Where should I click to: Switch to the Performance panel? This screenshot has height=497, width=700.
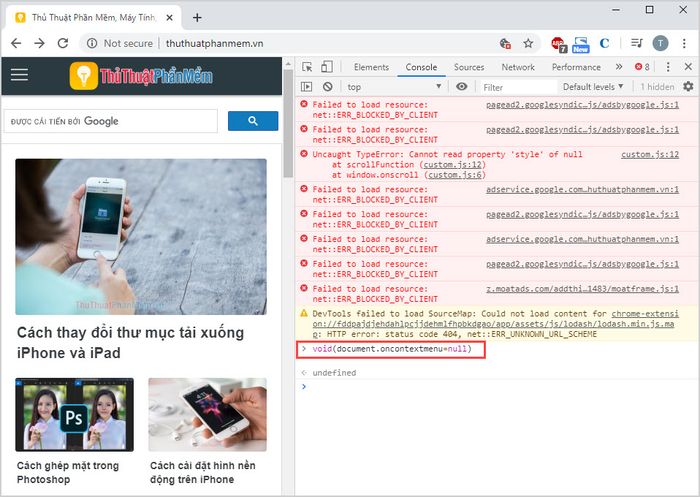(x=576, y=67)
